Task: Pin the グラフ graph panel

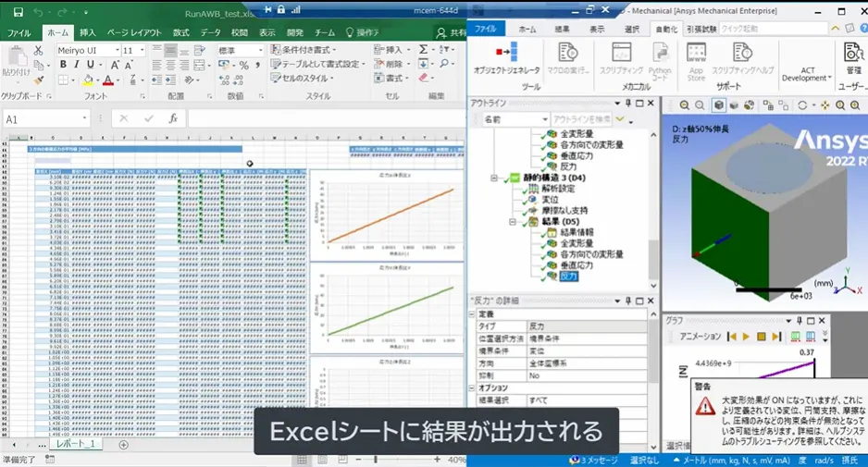Action: pos(800,320)
